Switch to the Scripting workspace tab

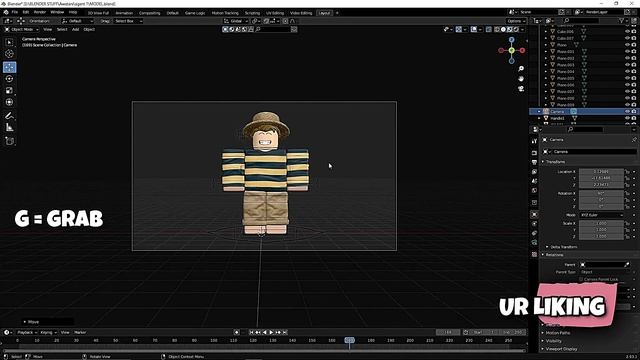252,13
